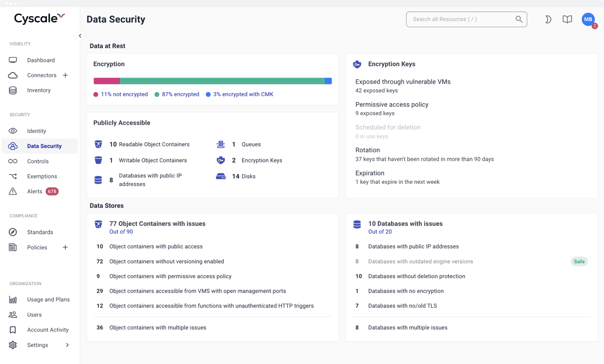Click the search magnifier icon
This screenshot has height=364, width=604.
pyautogui.click(x=519, y=19)
